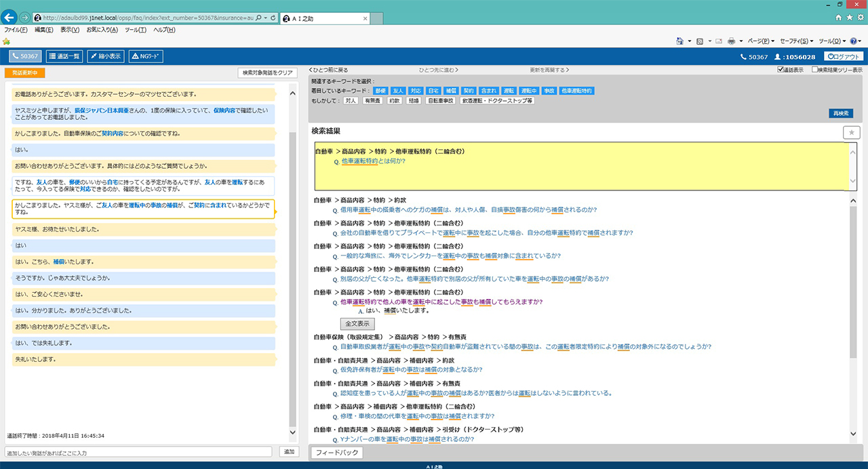Go back via ひとつ前に戻る link
This screenshot has width=868, height=469.
tap(328, 70)
